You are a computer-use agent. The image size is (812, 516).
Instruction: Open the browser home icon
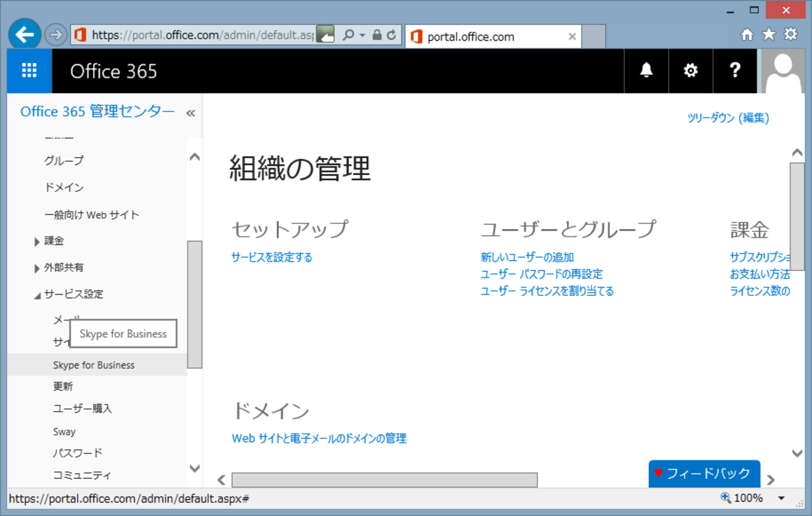point(747,34)
